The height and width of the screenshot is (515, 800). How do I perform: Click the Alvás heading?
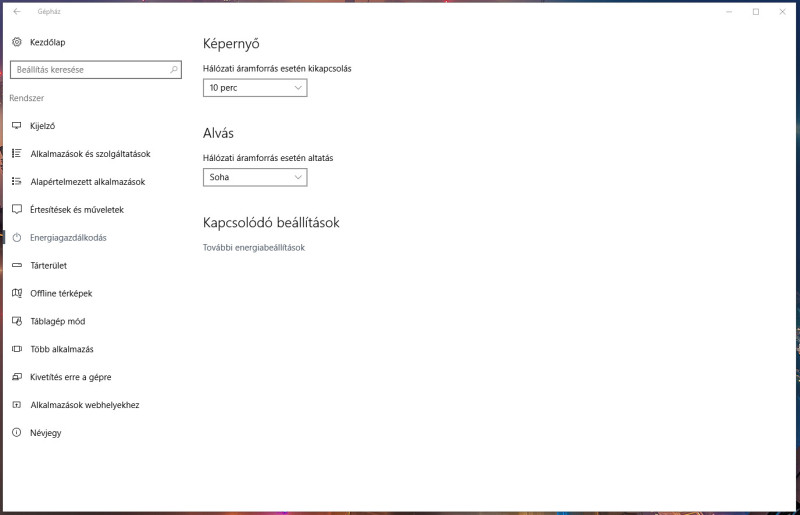[218, 133]
